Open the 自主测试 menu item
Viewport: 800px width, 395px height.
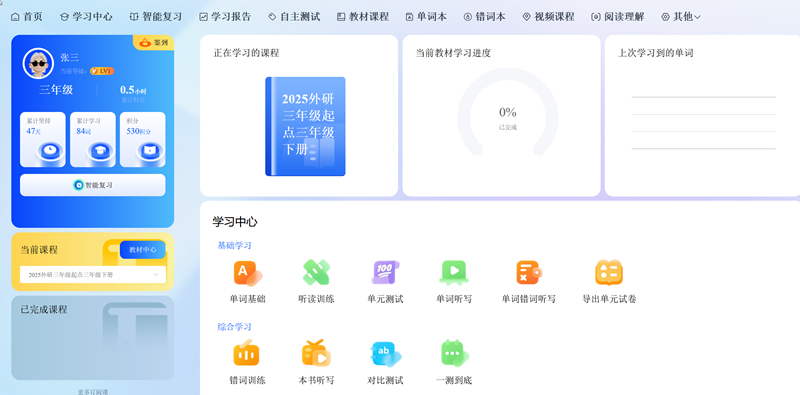coord(294,17)
